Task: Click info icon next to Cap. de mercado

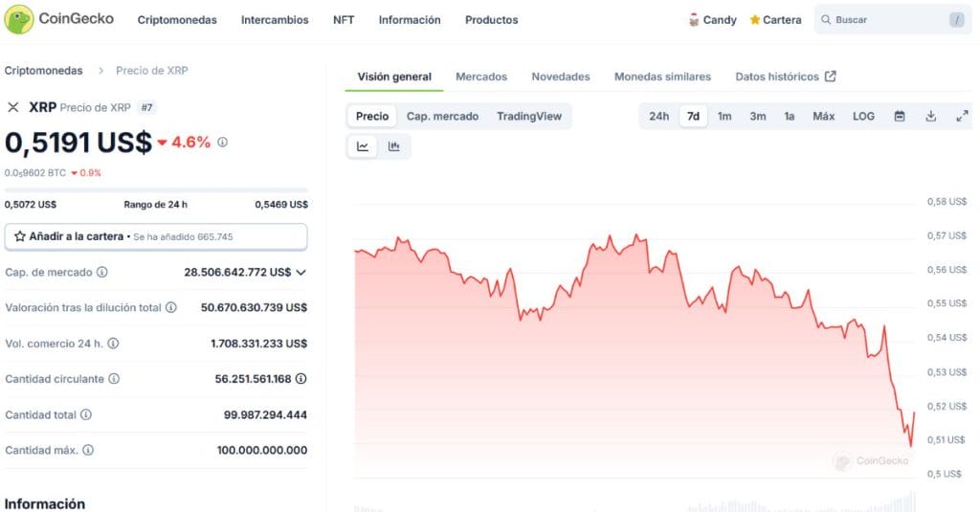Action: [x=101, y=272]
